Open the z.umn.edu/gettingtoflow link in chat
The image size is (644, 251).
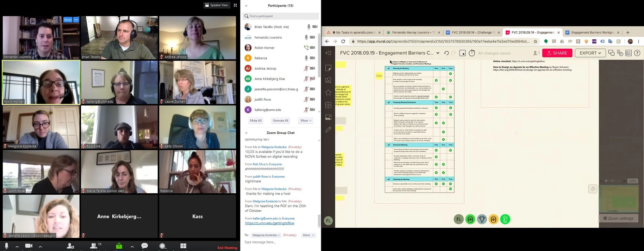269,223
